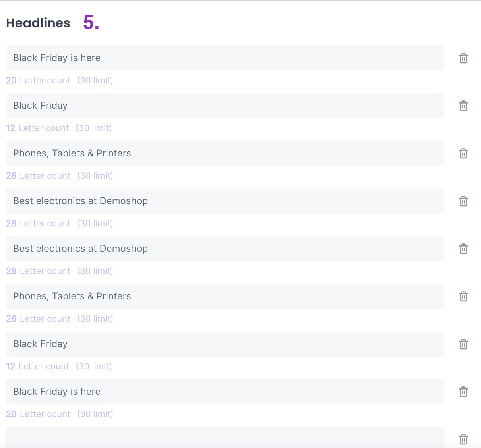This screenshot has height=448, width=481.
Task: Click the third headline input 'Phones, Tablets & Printers'
Action: tap(225, 153)
